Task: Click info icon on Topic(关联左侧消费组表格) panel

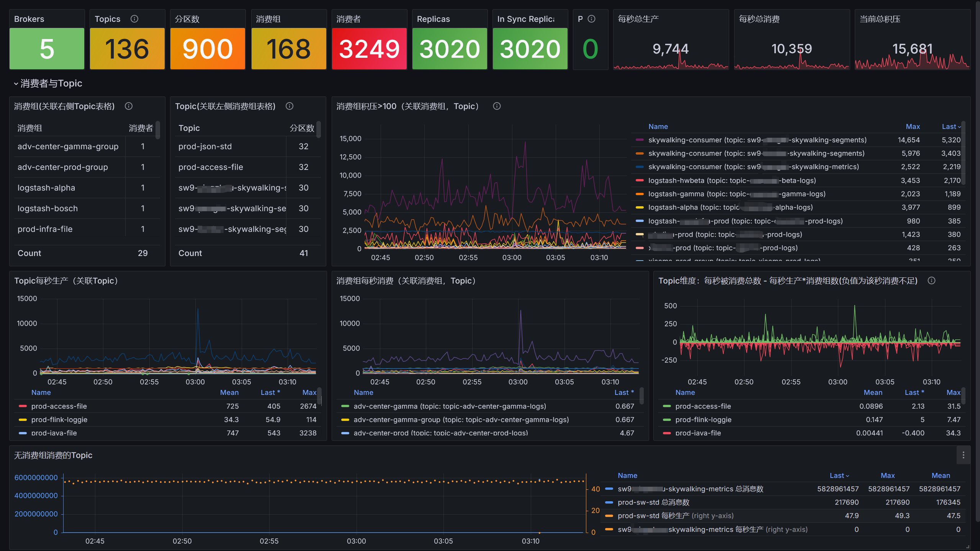Action: click(x=290, y=106)
